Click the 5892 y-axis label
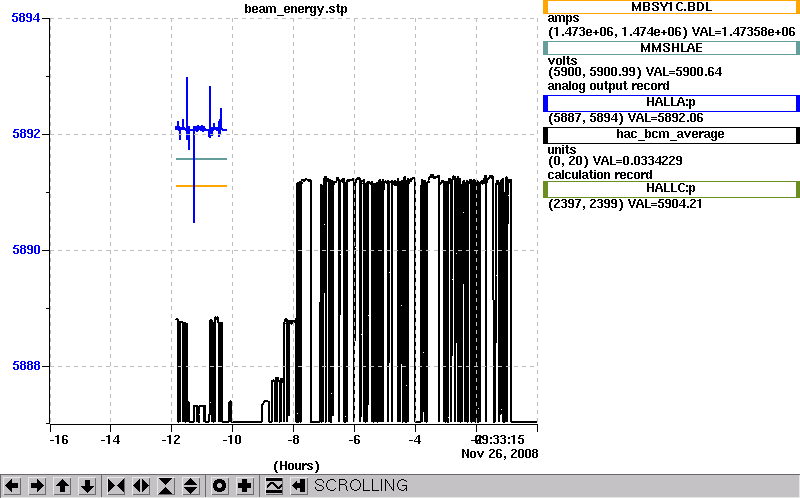This screenshot has width=800, height=498. tap(26, 134)
